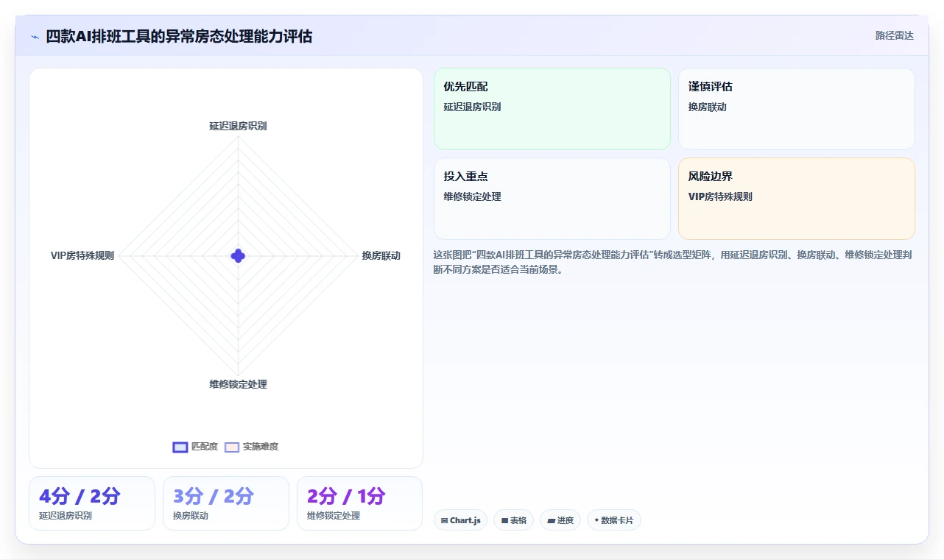Open the 优先匹配 card
Screen dimensions: 944x560
pos(552,109)
